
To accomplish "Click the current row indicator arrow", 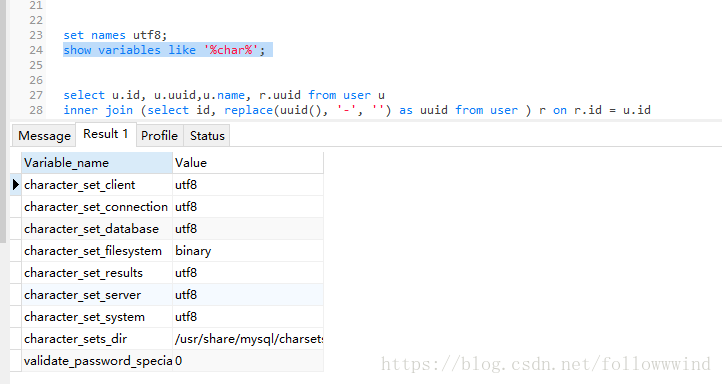I will click(16, 185).
